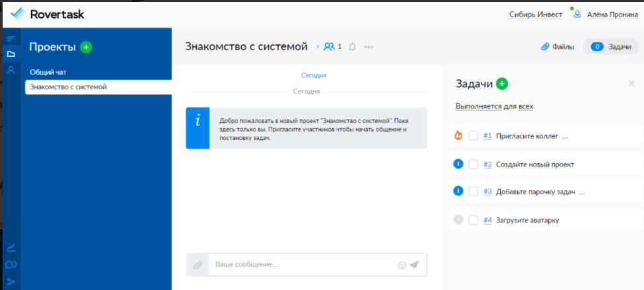Check off task Пригласите коллег
The image size is (644, 290).
click(x=474, y=135)
